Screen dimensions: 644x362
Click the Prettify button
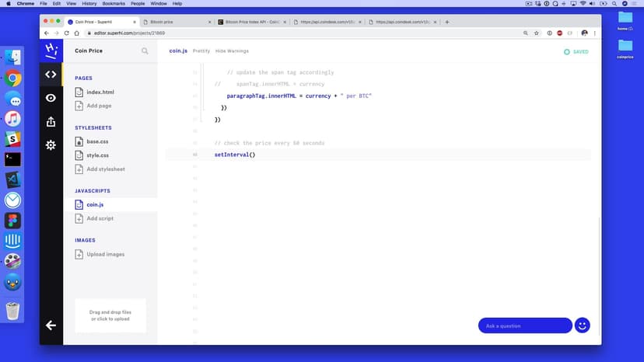tap(201, 51)
